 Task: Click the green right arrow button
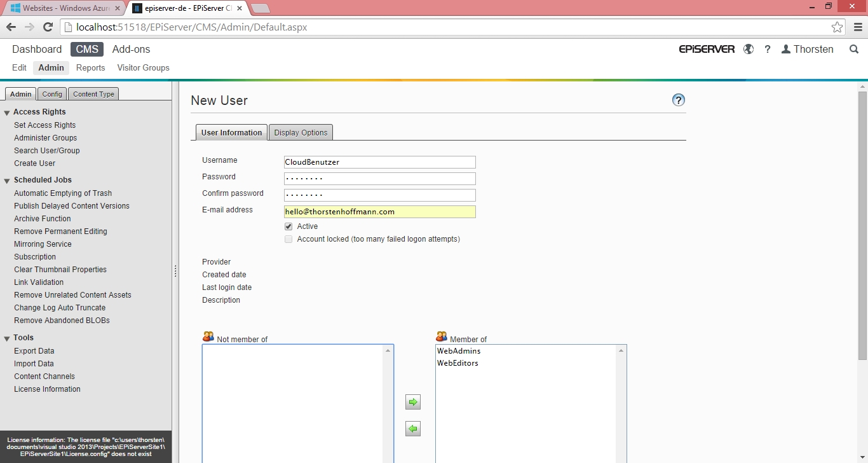coord(413,402)
